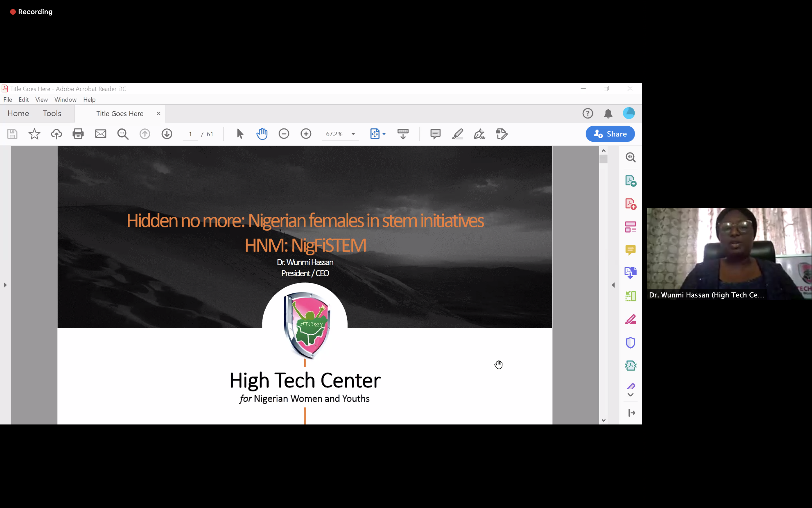Select the highlight text pen icon

tap(458, 134)
